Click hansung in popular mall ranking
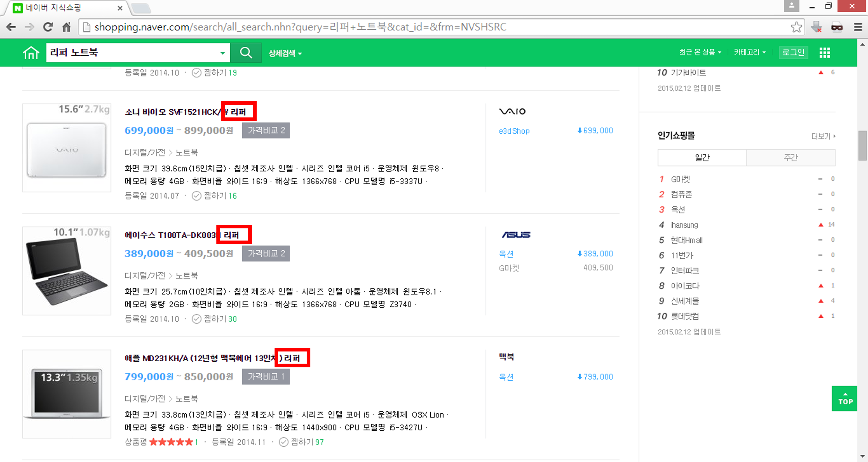868x462 pixels. [x=684, y=225]
